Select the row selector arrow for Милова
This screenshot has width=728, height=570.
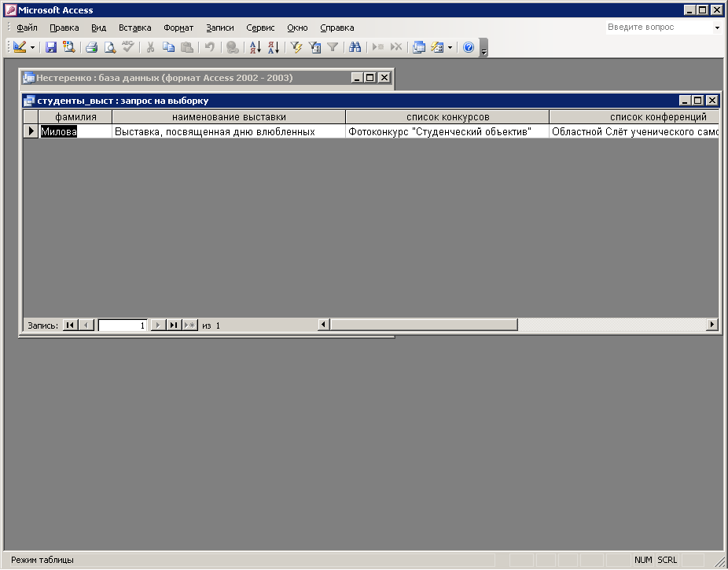point(31,131)
